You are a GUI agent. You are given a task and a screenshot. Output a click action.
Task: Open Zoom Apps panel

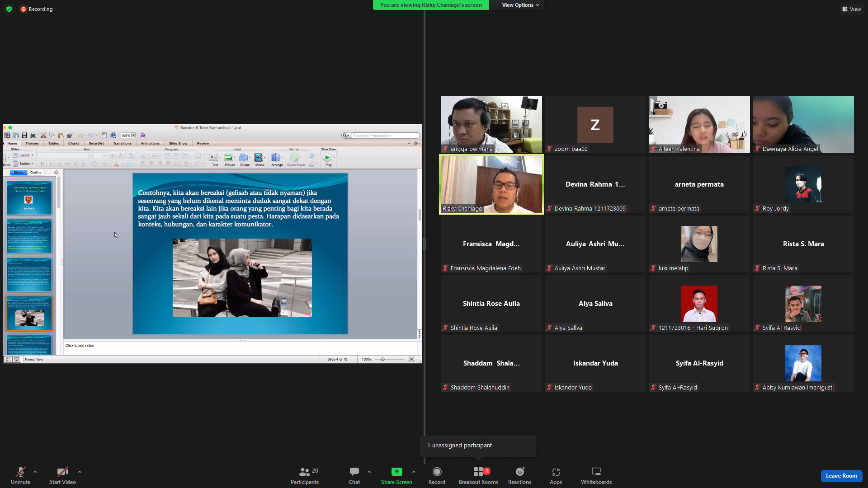pyautogui.click(x=556, y=476)
